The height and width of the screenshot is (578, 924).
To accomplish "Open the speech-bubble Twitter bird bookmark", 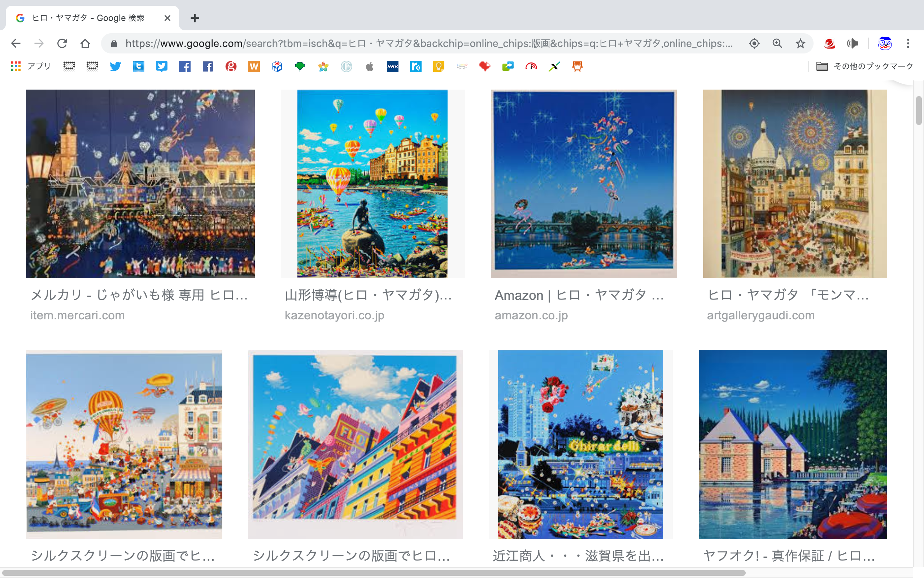I will (161, 66).
